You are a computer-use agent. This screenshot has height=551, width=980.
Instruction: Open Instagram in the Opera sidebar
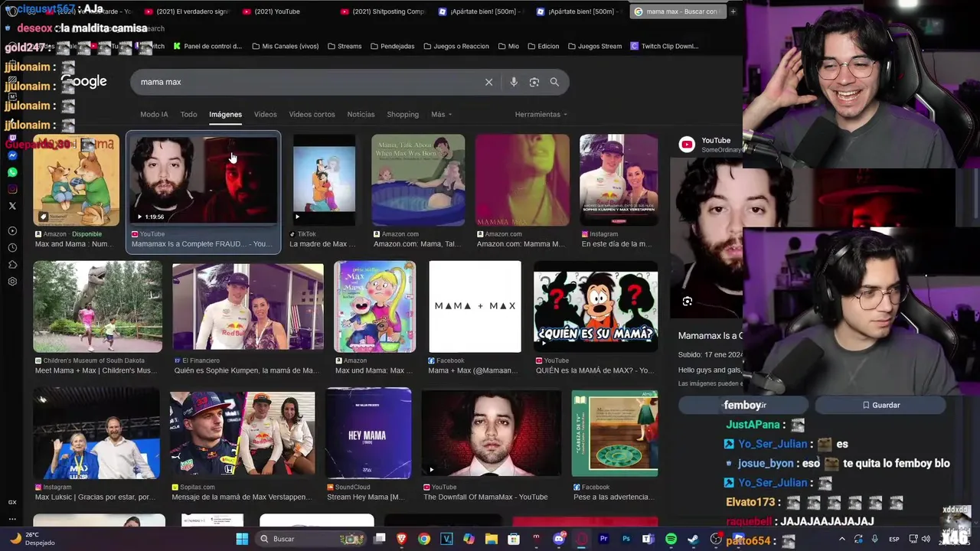[x=12, y=189]
